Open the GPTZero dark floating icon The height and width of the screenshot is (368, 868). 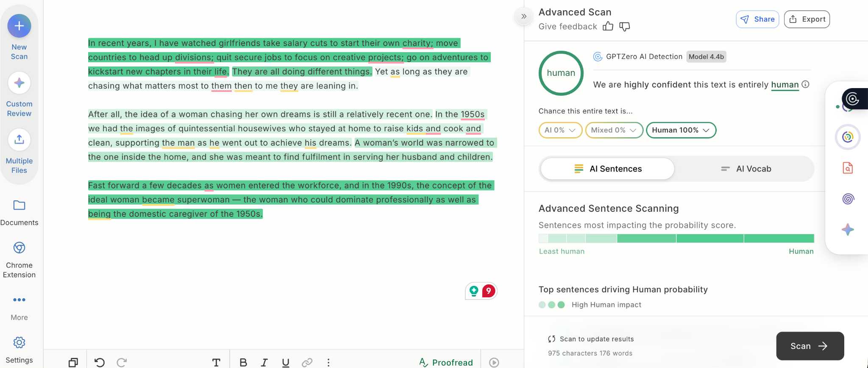click(854, 99)
